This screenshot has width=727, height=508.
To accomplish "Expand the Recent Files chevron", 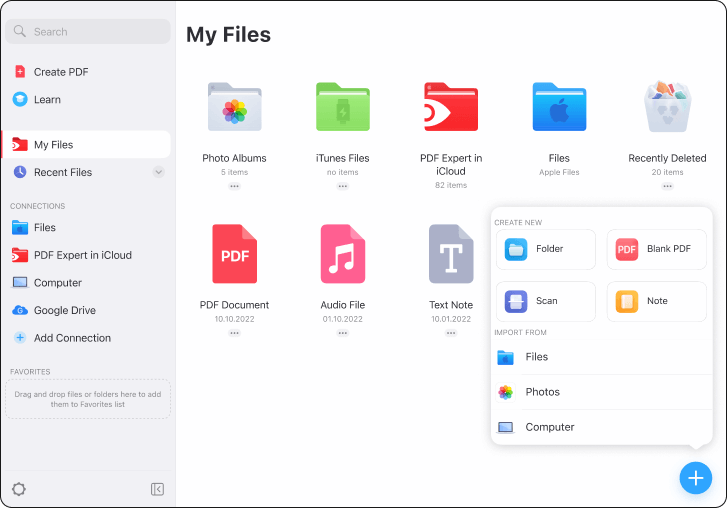I will [x=158, y=172].
